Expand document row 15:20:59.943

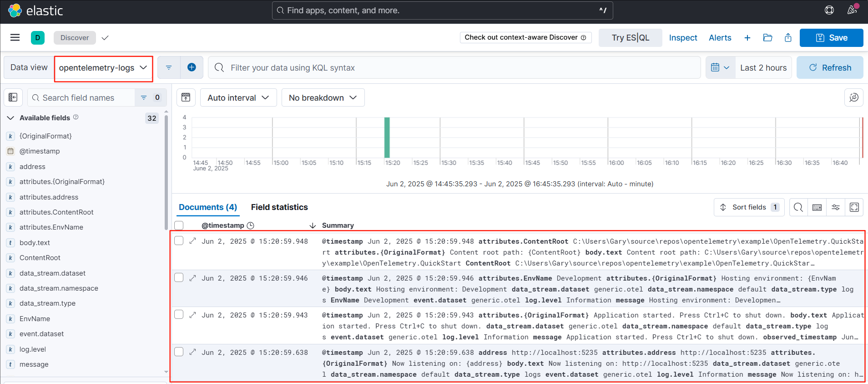(193, 315)
